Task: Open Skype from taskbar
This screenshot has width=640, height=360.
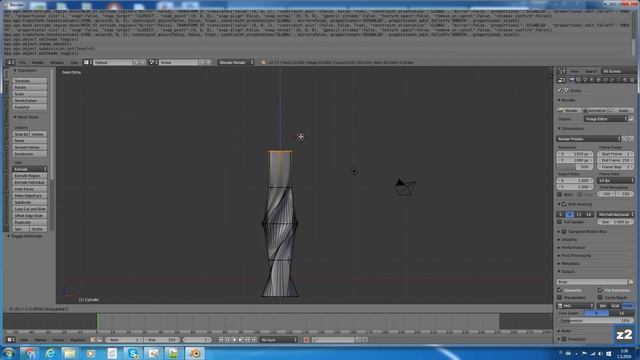Action: [133, 353]
